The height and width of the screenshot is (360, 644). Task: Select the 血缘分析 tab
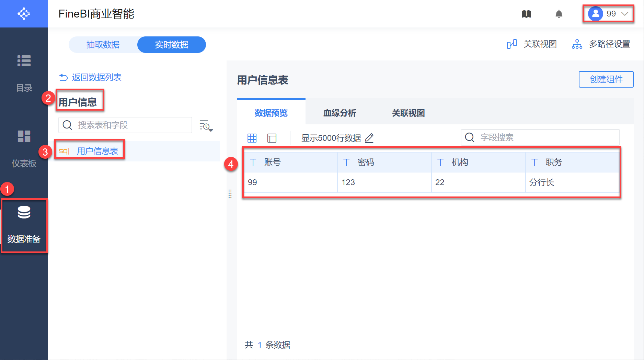340,113
